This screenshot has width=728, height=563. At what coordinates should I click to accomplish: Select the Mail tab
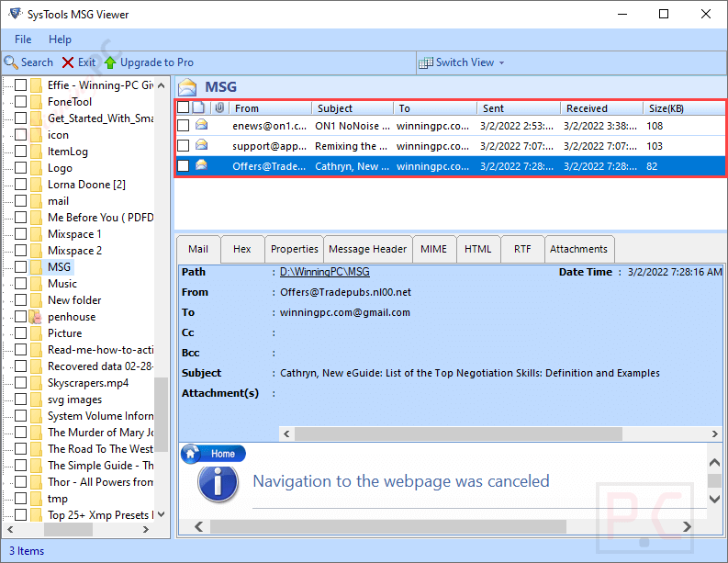(x=198, y=250)
